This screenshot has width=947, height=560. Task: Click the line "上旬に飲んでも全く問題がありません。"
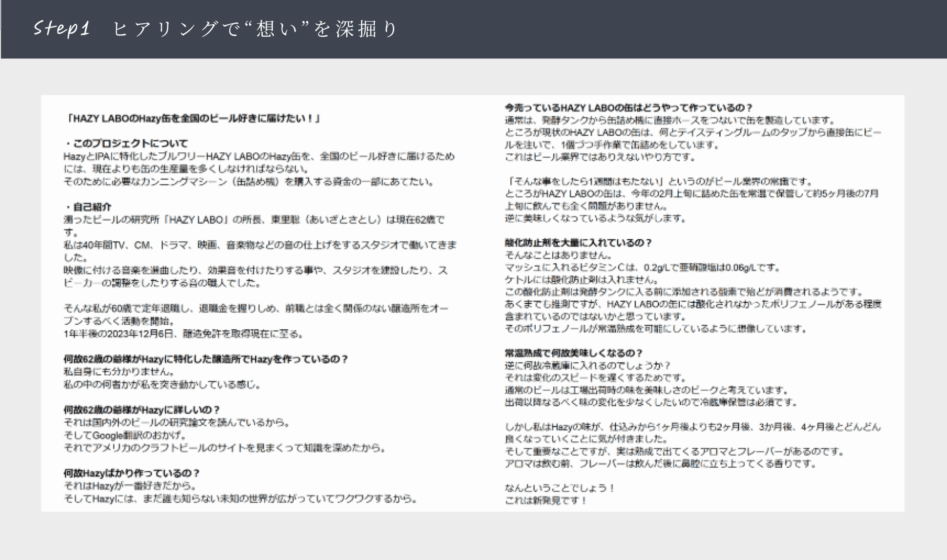coord(587,206)
